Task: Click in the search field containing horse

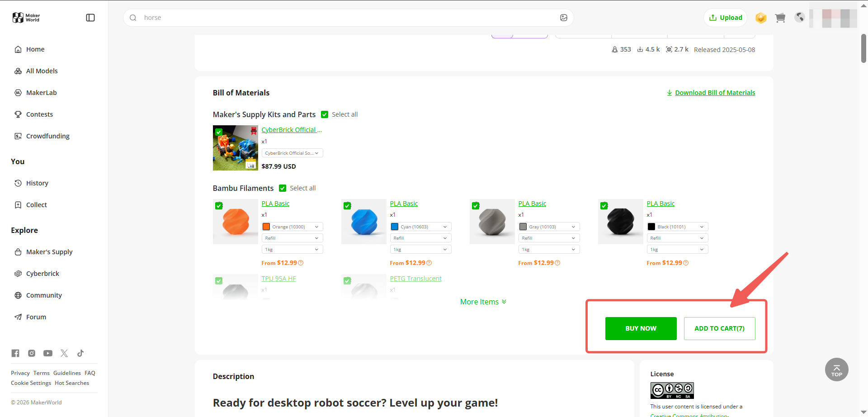Action: [x=348, y=18]
